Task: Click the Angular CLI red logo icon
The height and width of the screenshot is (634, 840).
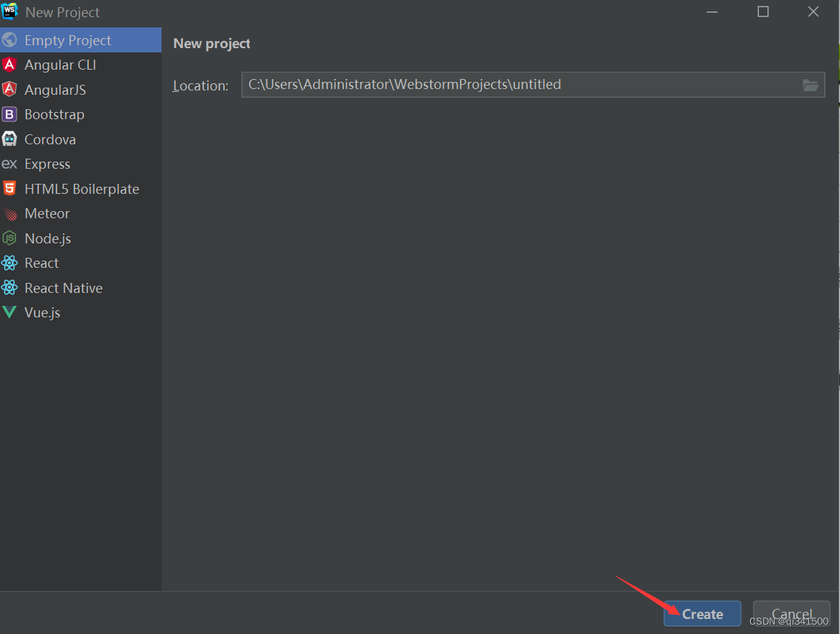Action: [x=9, y=65]
